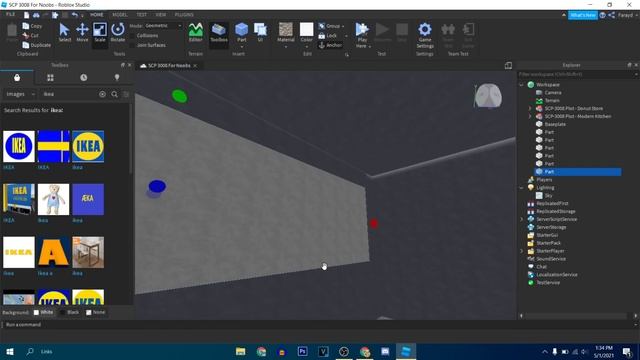Collapse the Workspace tree node
This screenshot has height=360, width=640.
coord(522,85)
